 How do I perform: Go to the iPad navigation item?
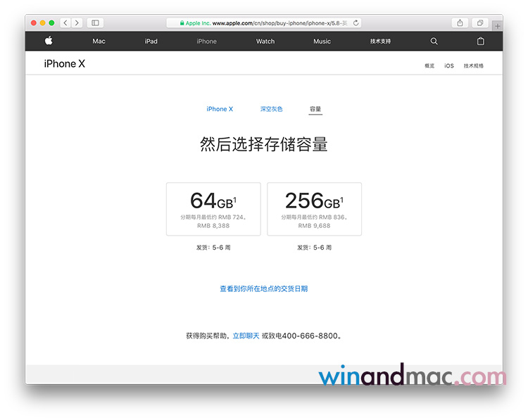(151, 42)
